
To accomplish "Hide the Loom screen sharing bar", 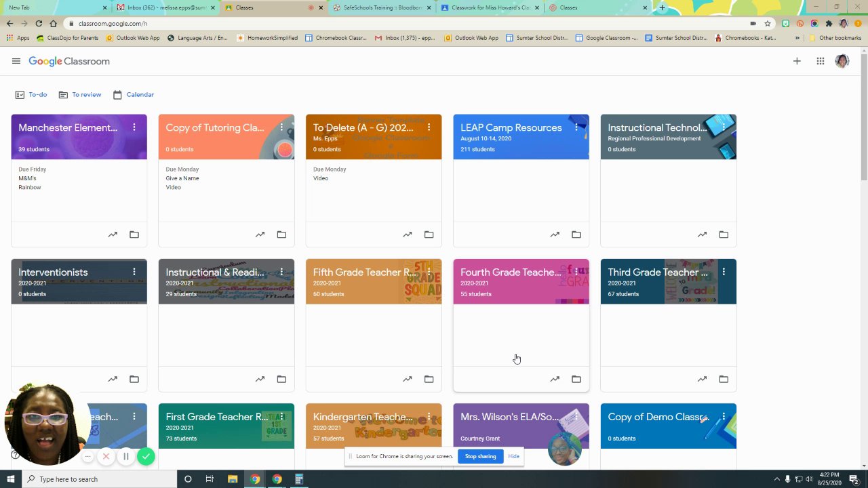I will pyautogui.click(x=513, y=456).
